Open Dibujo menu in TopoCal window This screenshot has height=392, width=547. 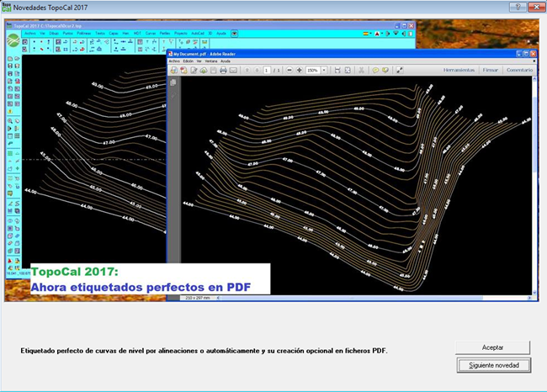(x=54, y=34)
